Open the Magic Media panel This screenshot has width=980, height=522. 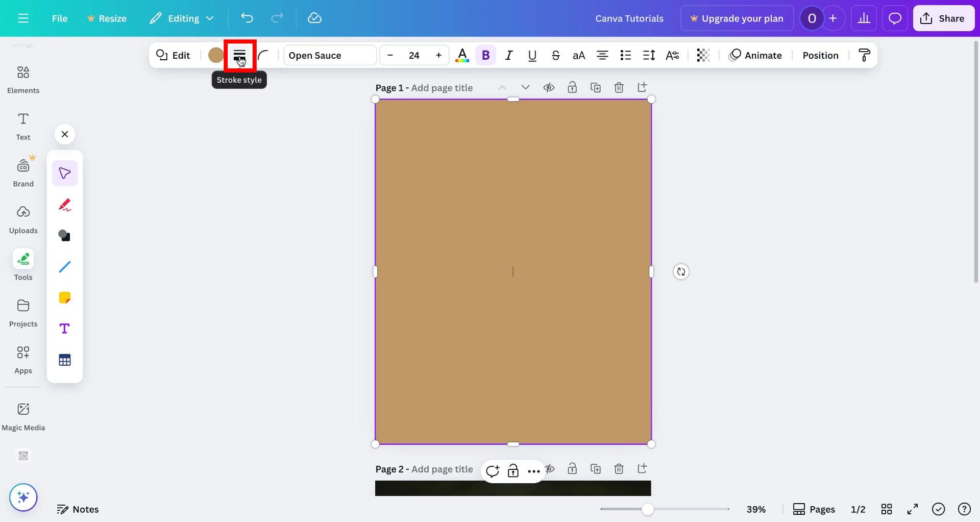coord(23,415)
